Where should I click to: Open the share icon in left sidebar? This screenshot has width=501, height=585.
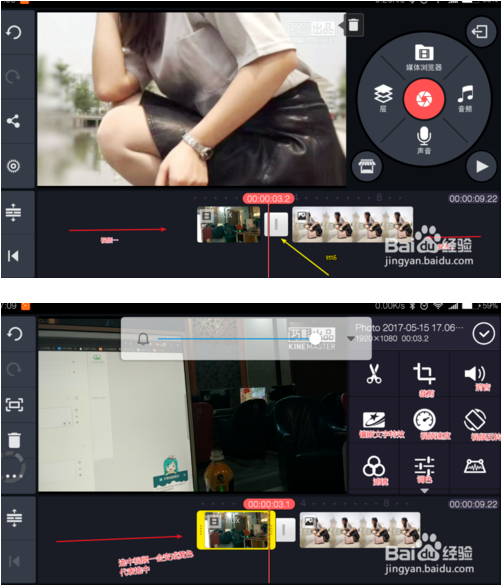tap(13, 121)
